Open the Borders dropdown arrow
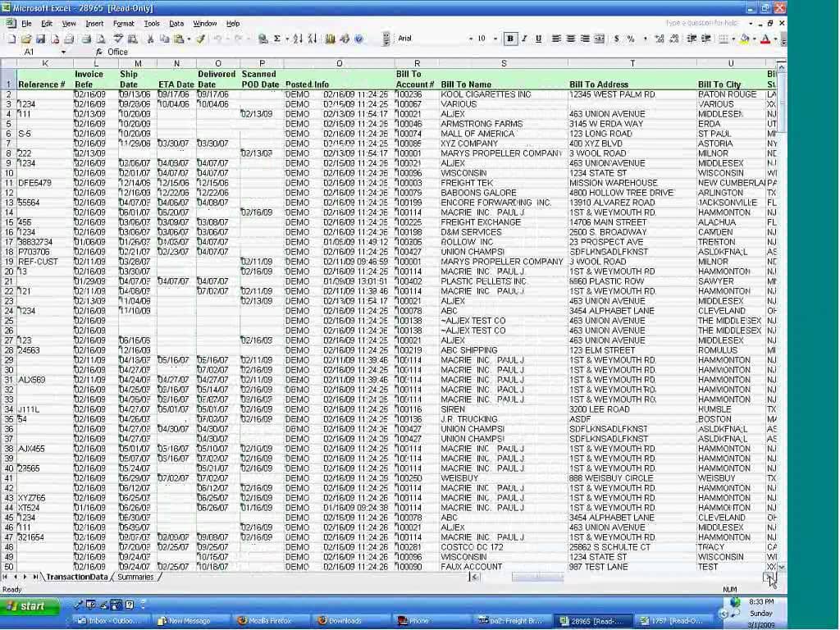This screenshot has width=840, height=630. [x=733, y=39]
